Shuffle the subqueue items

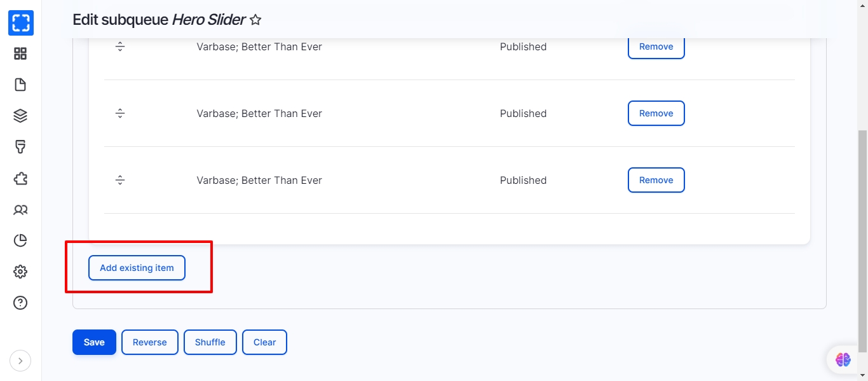(x=210, y=342)
